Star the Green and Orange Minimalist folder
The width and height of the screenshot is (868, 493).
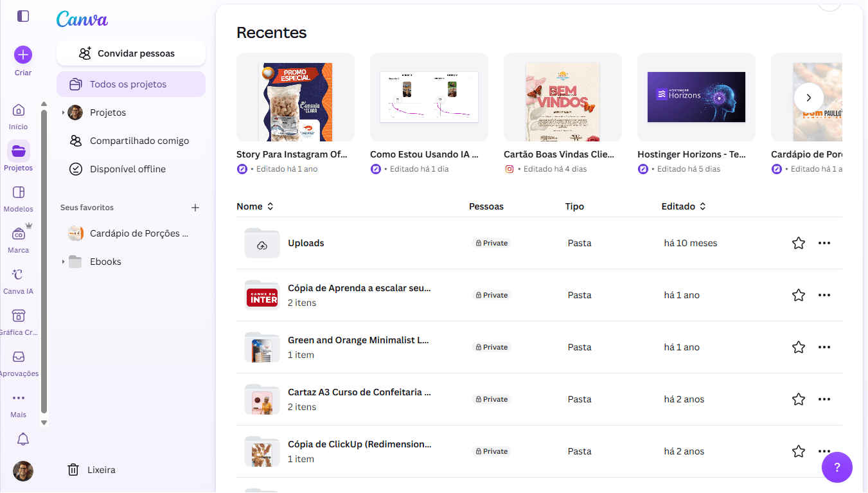pos(799,347)
